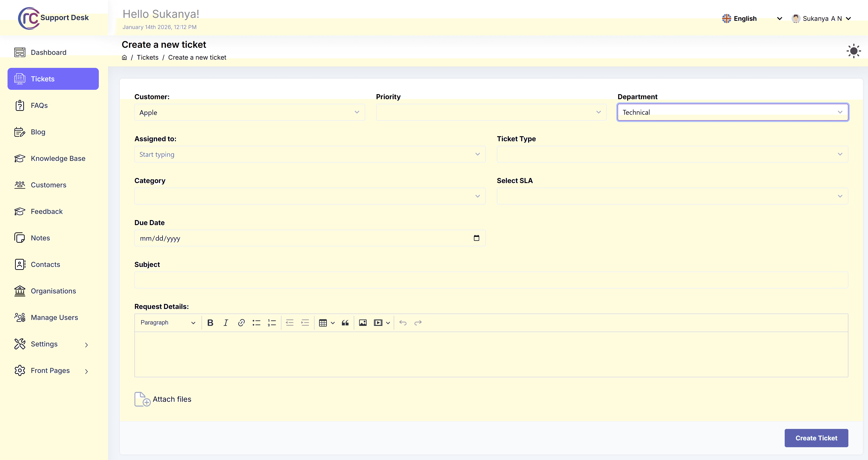Open the due date calendar picker

tap(477, 238)
